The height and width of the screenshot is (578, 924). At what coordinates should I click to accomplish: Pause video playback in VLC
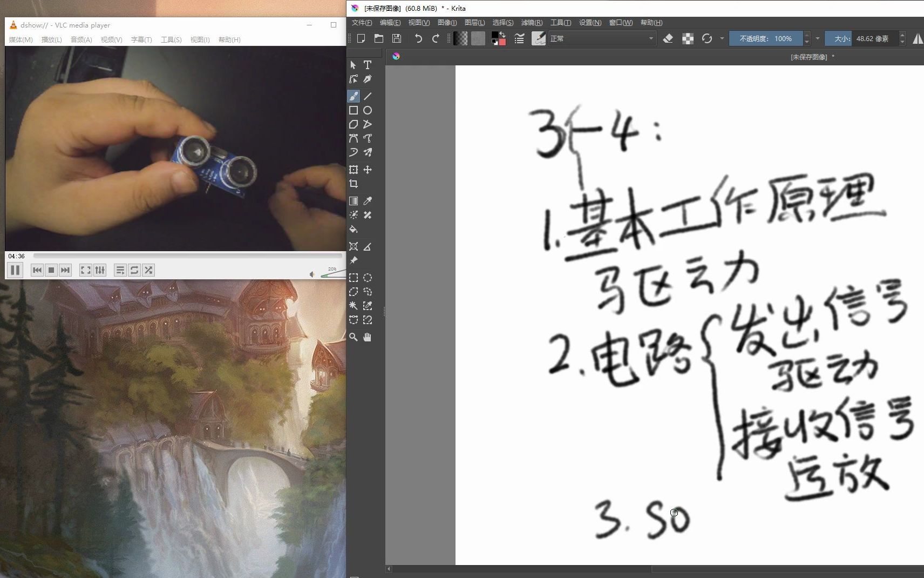(x=15, y=270)
